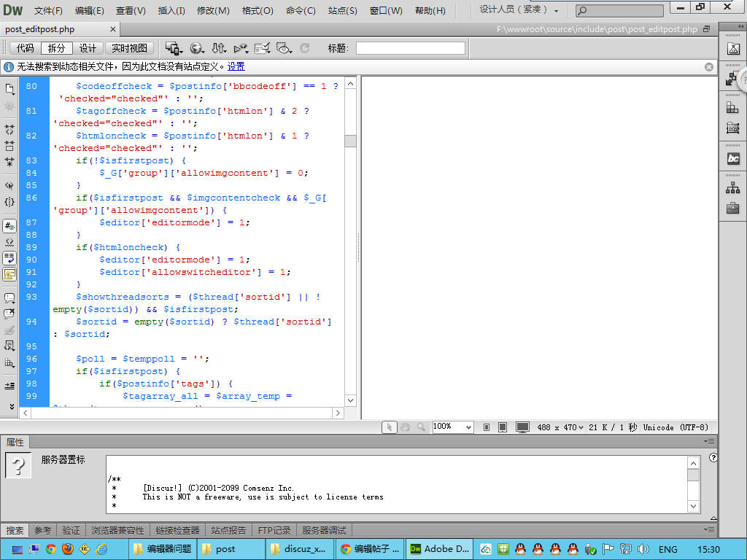Click the Collapse Full Tag icon
Image resolution: width=747 pixels, height=560 pixels.
(9, 130)
